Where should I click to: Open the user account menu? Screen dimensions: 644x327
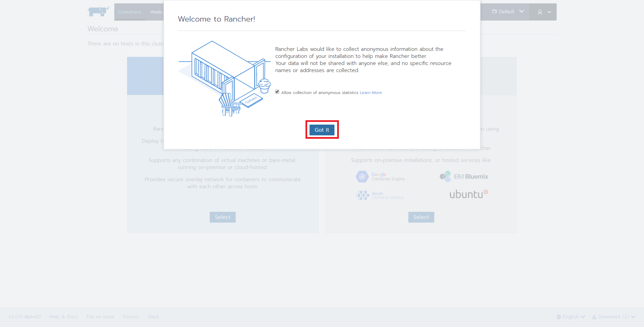pos(543,12)
